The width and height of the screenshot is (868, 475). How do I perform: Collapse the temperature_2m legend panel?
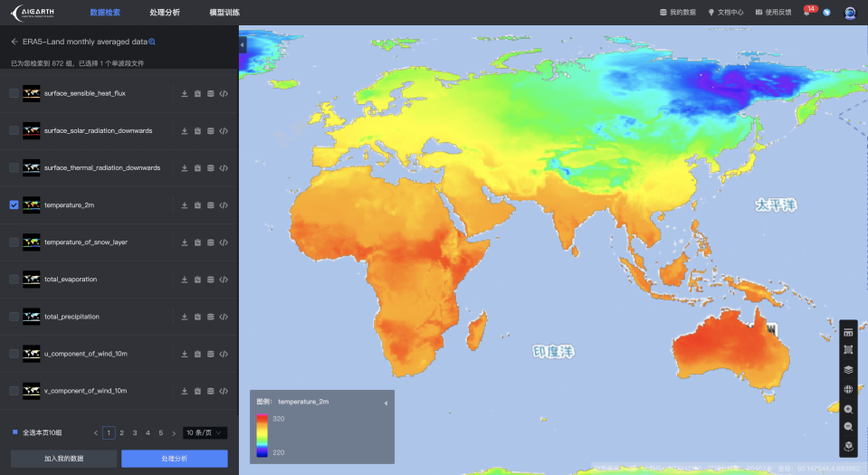pos(386,403)
